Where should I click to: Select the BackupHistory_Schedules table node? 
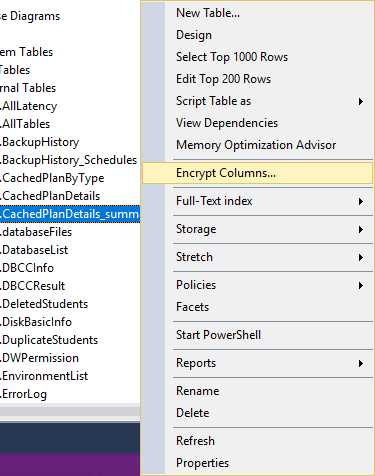point(69,160)
